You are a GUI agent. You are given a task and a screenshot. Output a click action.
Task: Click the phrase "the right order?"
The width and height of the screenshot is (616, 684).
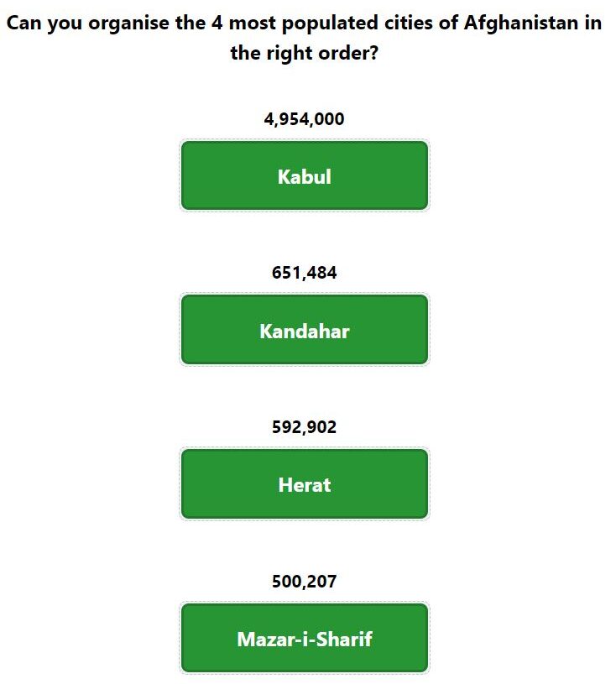coord(304,53)
